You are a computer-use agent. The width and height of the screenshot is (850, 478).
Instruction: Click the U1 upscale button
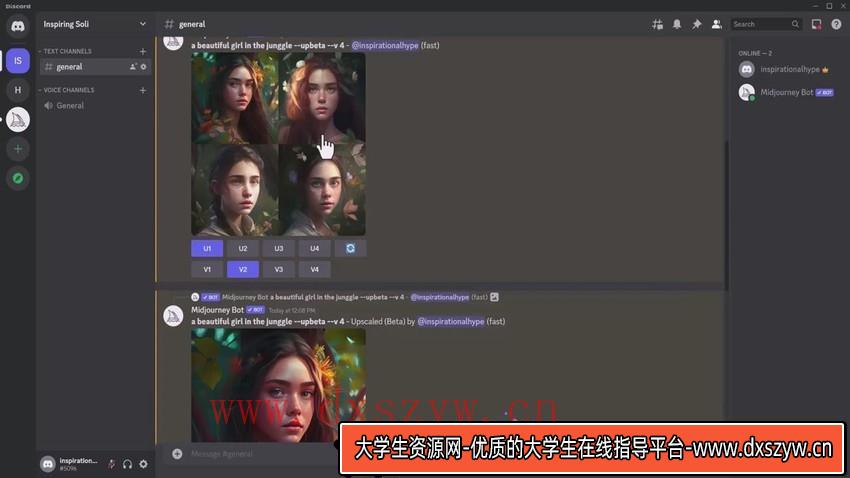[x=207, y=248]
